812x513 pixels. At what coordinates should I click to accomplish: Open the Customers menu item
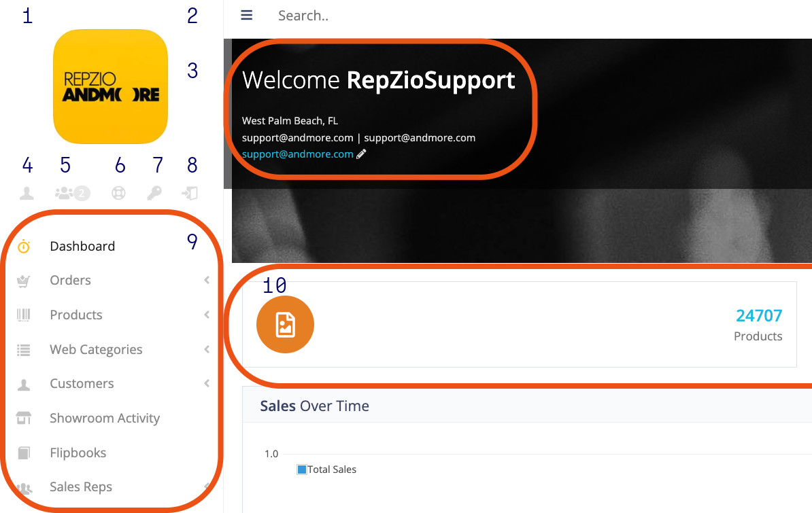tap(82, 384)
